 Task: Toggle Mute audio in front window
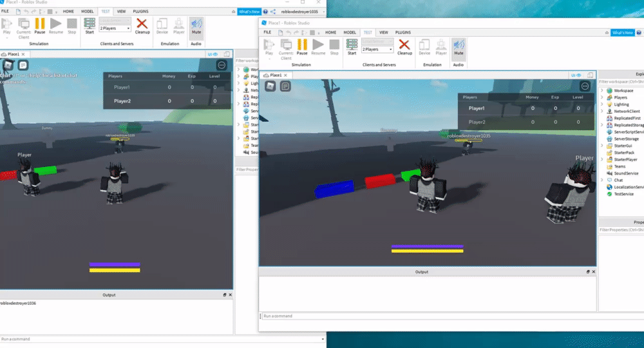tap(459, 47)
